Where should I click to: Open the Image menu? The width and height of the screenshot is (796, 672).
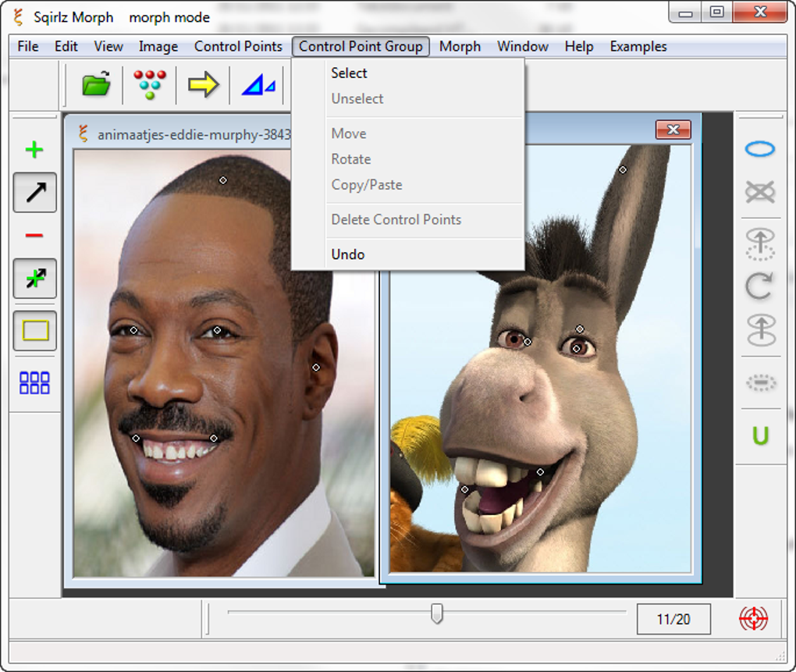158,46
